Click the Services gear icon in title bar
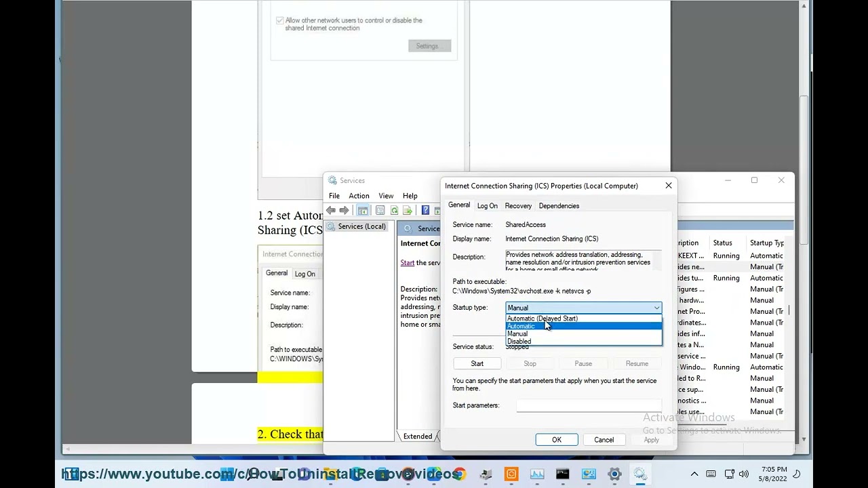The height and width of the screenshot is (488, 868). 332,180
